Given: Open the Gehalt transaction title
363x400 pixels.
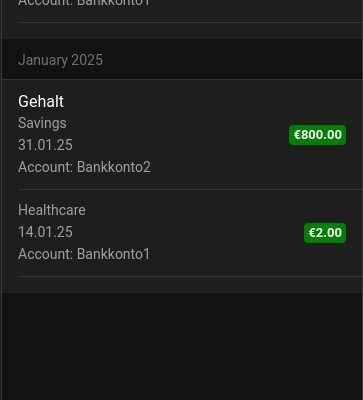Looking at the screenshot, I should click(x=41, y=101).
